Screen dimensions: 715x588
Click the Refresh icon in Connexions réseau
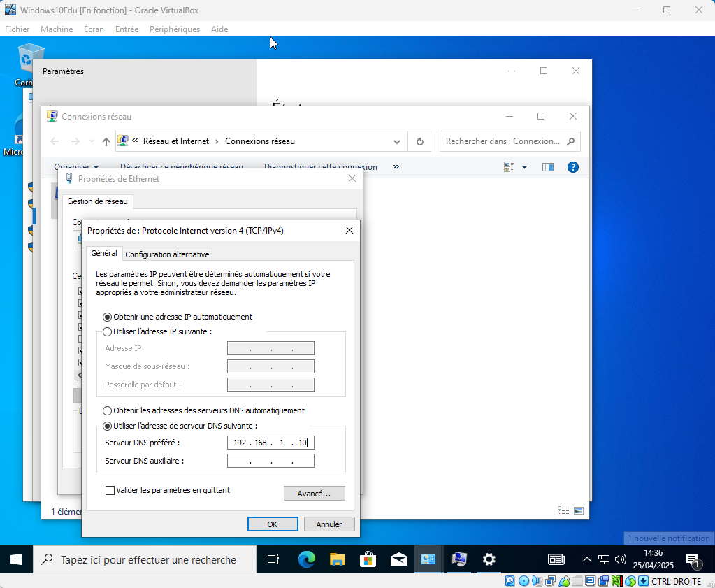pos(419,141)
